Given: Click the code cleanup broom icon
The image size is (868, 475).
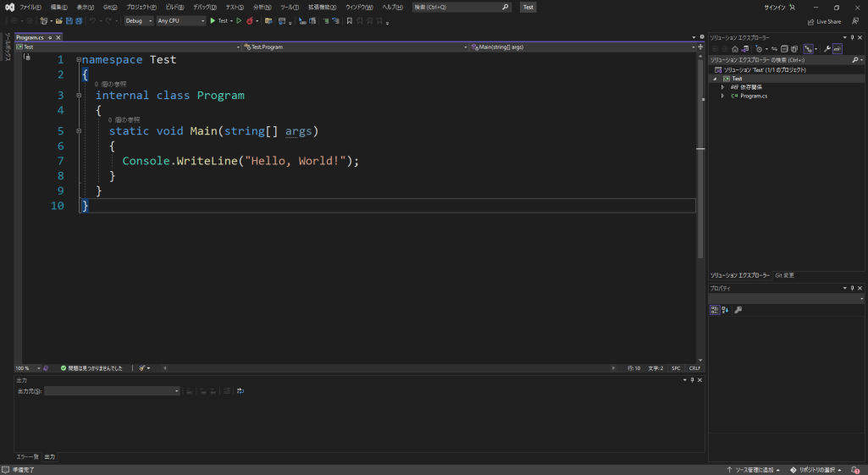Looking at the screenshot, I should [142, 368].
